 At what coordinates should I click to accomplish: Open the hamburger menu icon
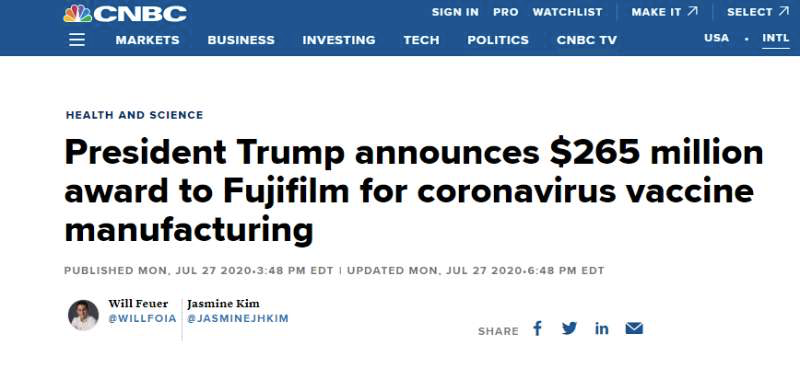pos(77,40)
